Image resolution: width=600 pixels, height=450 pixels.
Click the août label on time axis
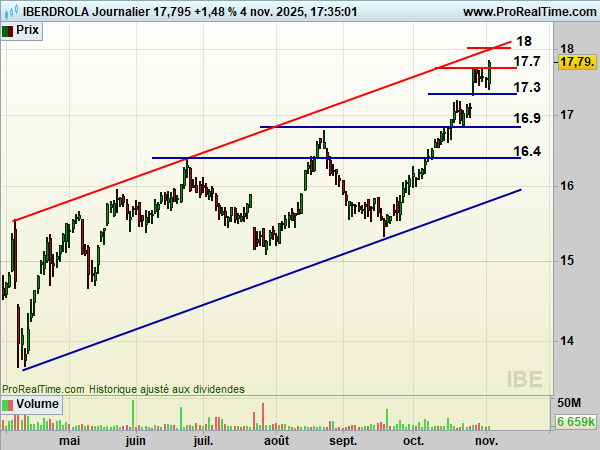click(x=276, y=440)
